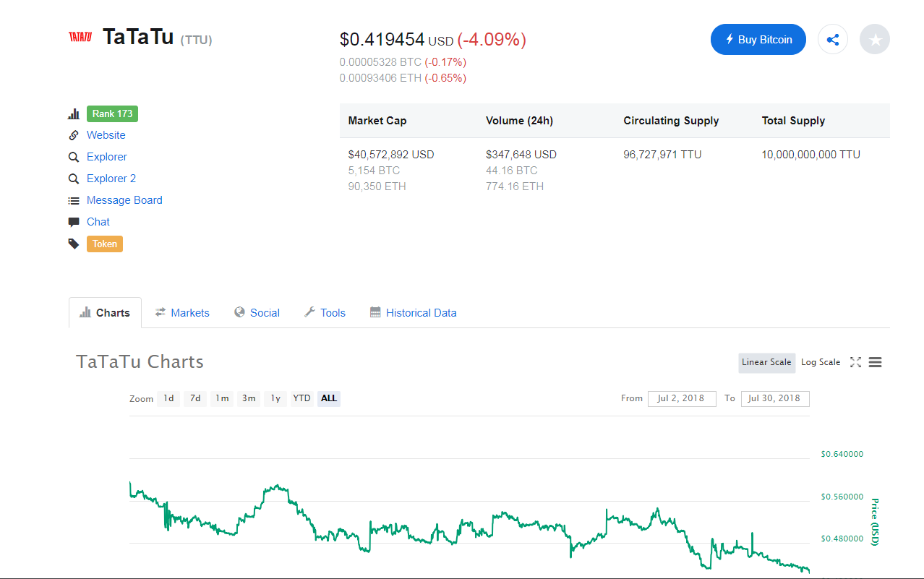
Task: Open the Explorer link
Action: 107,157
